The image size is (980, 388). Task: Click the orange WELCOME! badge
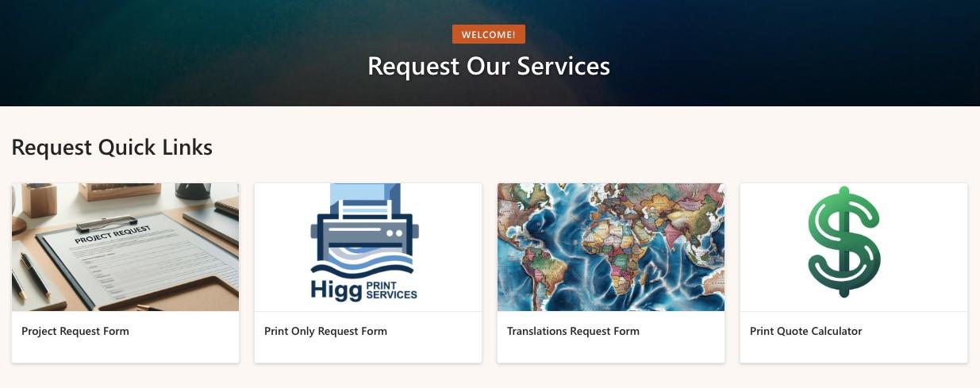(x=489, y=34)
